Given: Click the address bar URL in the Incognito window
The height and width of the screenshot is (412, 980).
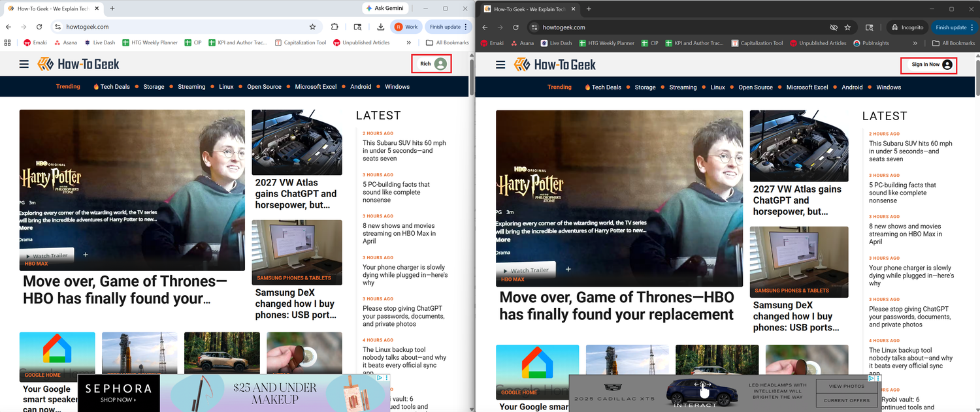Looking at the screenshot, I should point(564,27).
